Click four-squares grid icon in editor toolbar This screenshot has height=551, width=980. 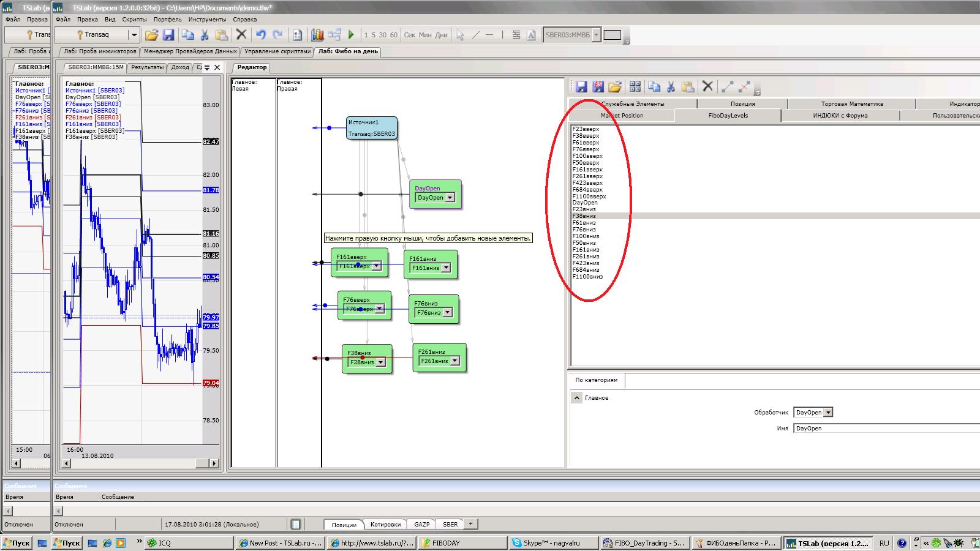click(x=635, y=87)
